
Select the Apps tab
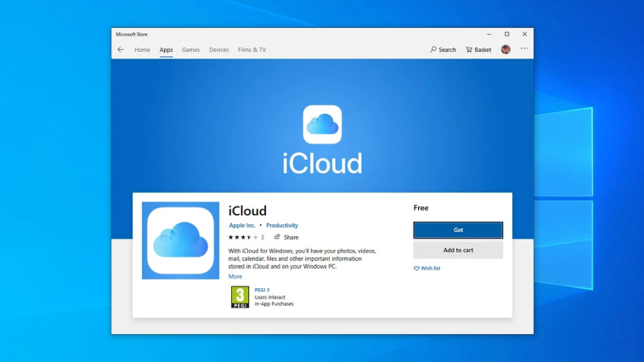pos(166,50)
